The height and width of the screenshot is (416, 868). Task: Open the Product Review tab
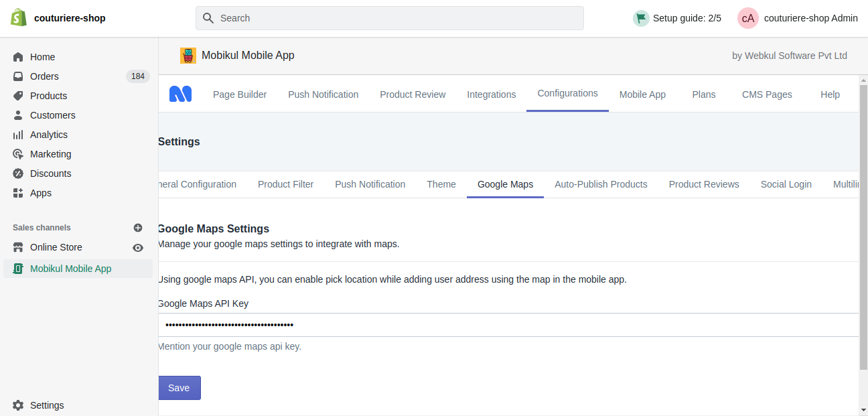pyautogui.click(x=413, y=94)
